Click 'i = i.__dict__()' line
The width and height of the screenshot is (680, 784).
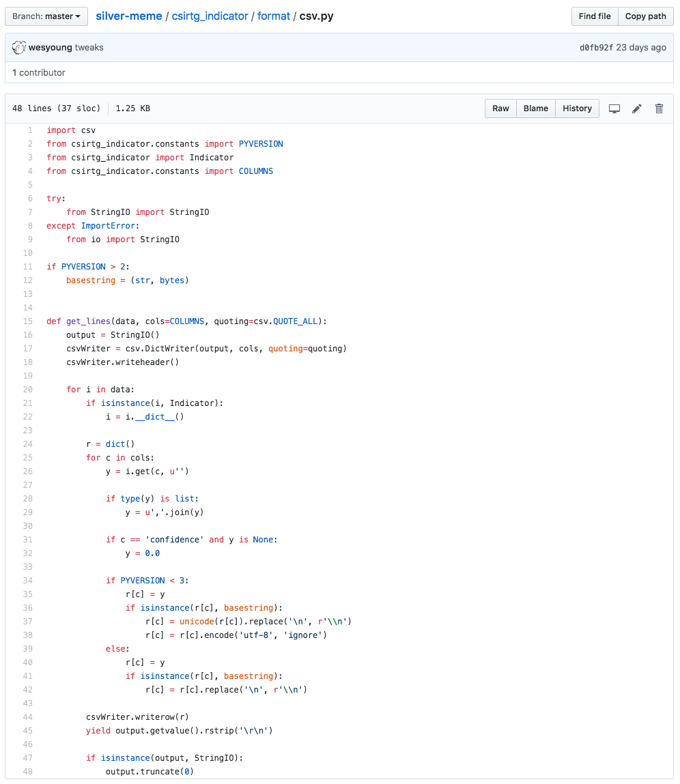(x=145, y=416)
